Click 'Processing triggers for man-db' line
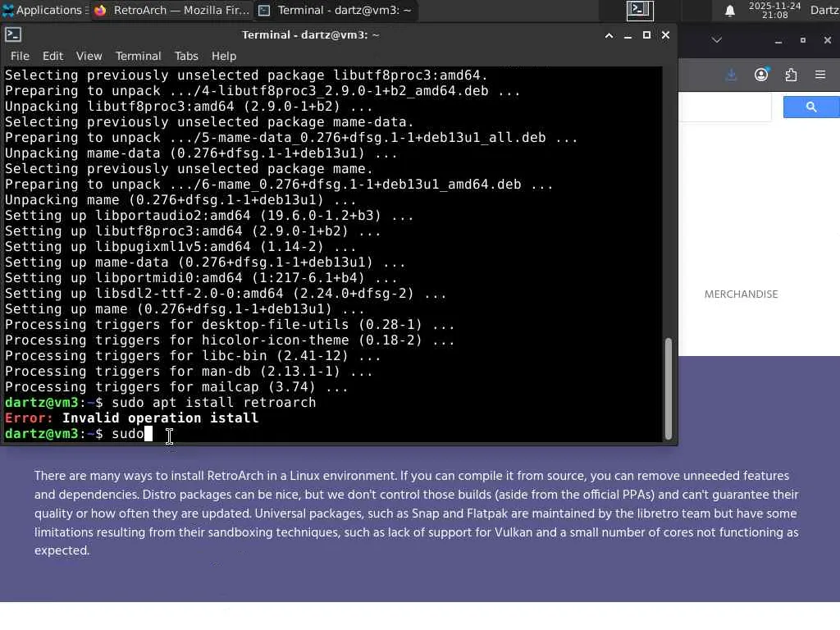Screen dimensions: 840x630 click(189, 372)
